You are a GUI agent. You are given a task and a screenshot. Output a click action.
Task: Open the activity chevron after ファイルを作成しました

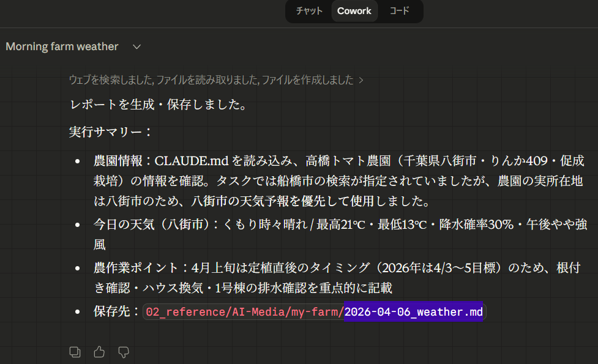360,80
